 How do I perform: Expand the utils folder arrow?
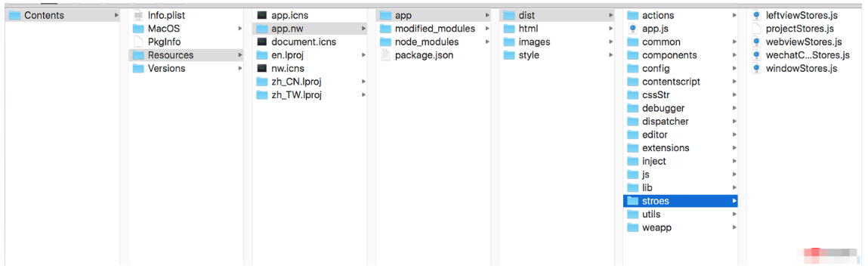tap(734, 214)
